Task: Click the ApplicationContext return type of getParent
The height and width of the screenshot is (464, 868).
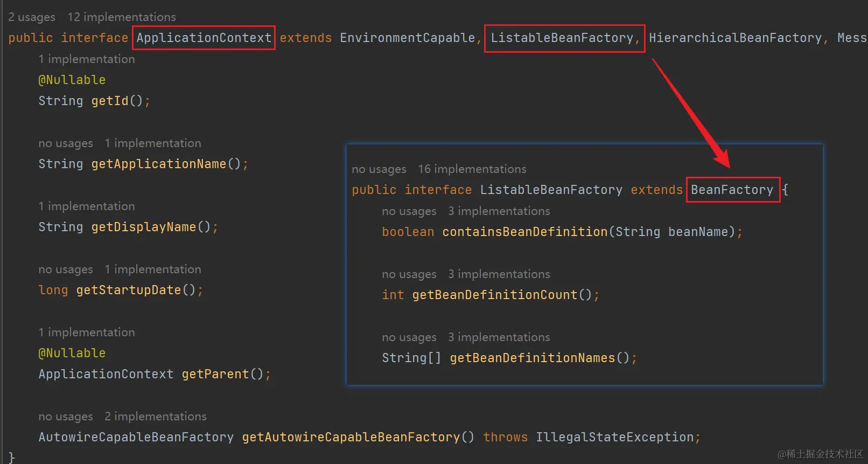Action: [x=106, y=374]
